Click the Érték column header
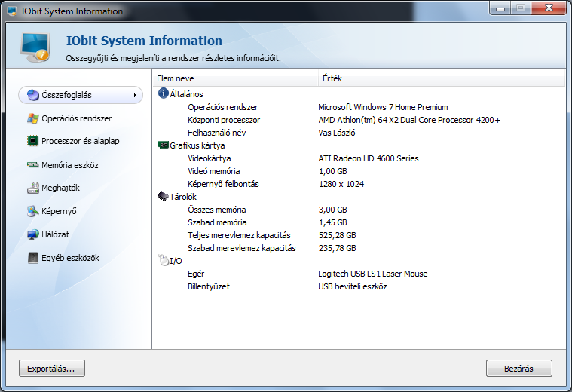The width and height of the screenshot is (572, 392). [x=442, y=78]
